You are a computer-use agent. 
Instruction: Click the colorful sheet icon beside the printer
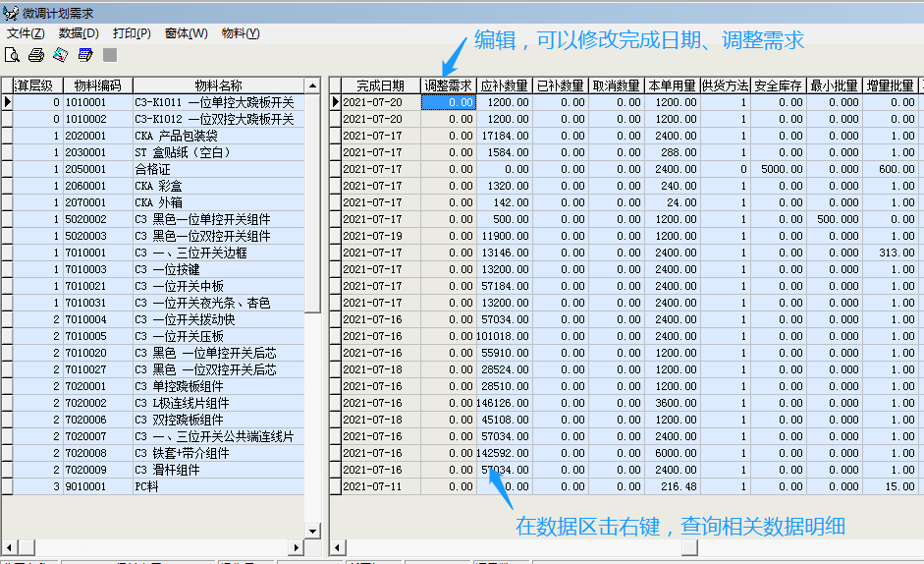(61, 54)
